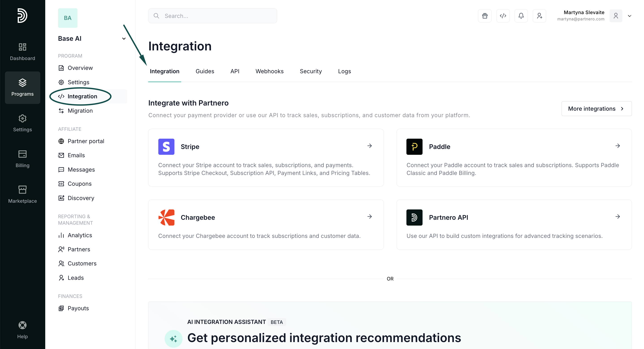Viewport: 644px width, 349px height.
Task: Open the Stripe integration arrow
Action: [x=369, y=146]
